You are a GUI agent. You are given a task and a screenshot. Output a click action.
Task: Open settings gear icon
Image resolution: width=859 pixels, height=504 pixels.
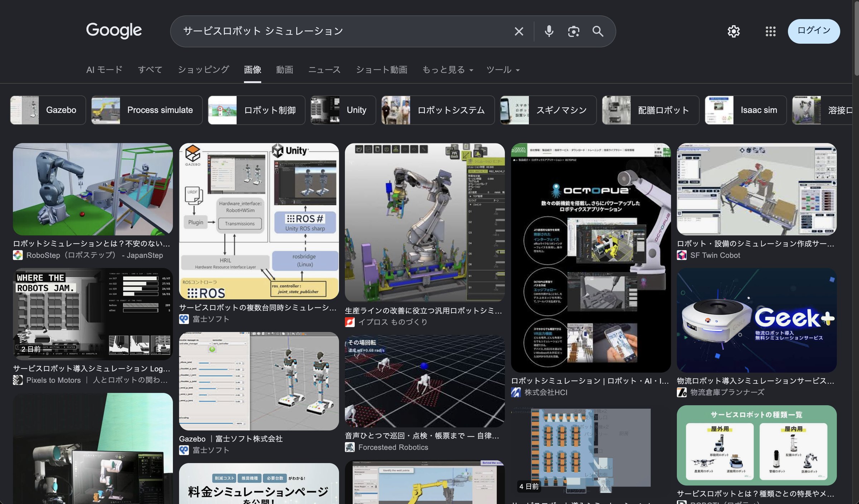(733, 31)
